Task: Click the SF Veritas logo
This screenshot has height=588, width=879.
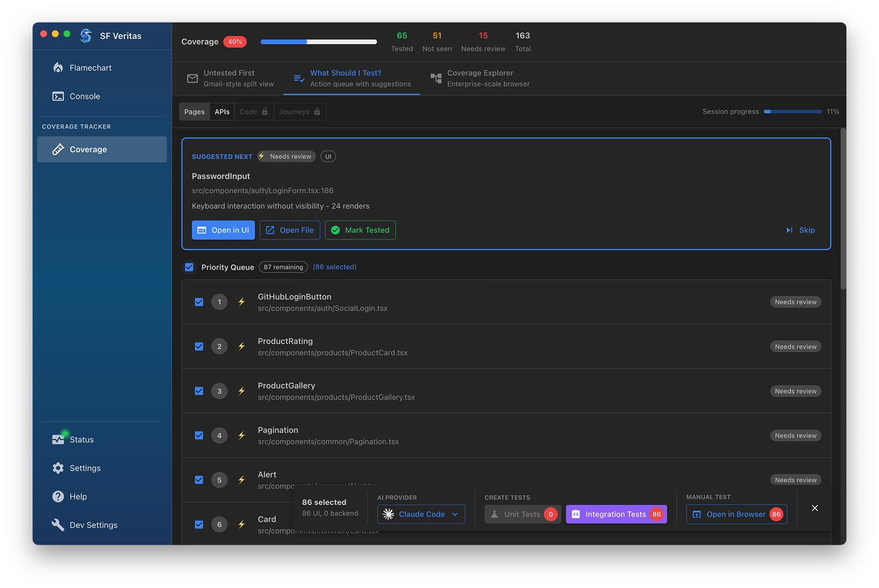Action: [85, 35]
